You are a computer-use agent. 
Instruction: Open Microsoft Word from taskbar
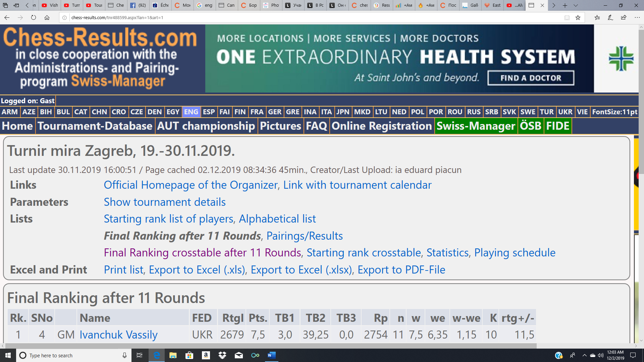point(271,355)
